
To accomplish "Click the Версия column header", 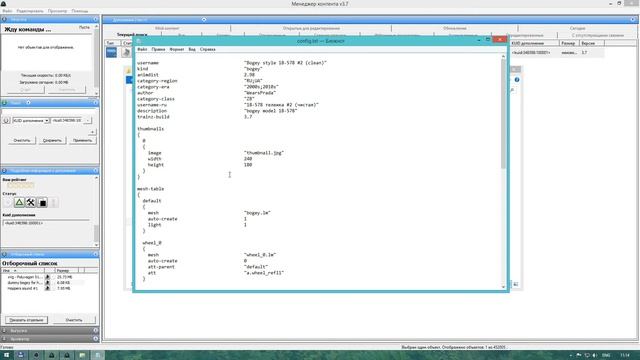I will click(x=591, y=43).
